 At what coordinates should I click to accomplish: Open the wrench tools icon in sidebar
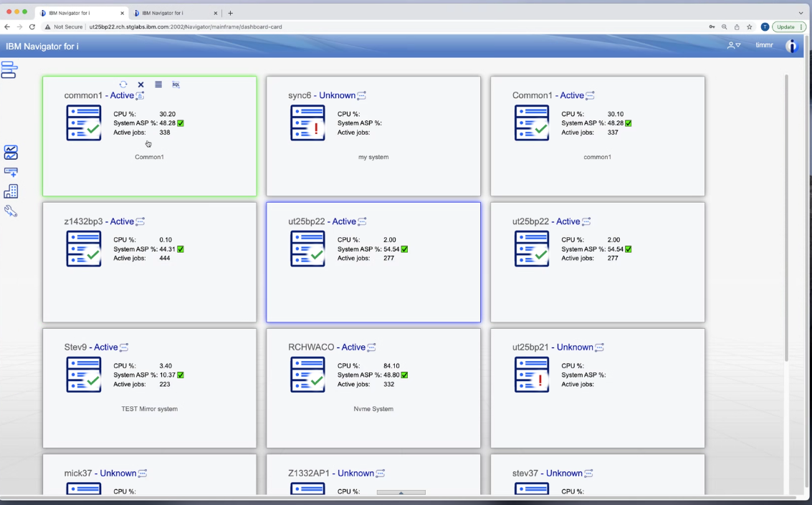pyautogui.click(x=11, y=211)
